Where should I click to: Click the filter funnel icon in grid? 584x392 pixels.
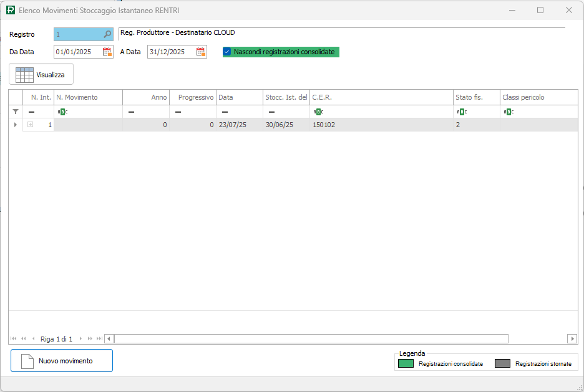click(x=16, y=112)
